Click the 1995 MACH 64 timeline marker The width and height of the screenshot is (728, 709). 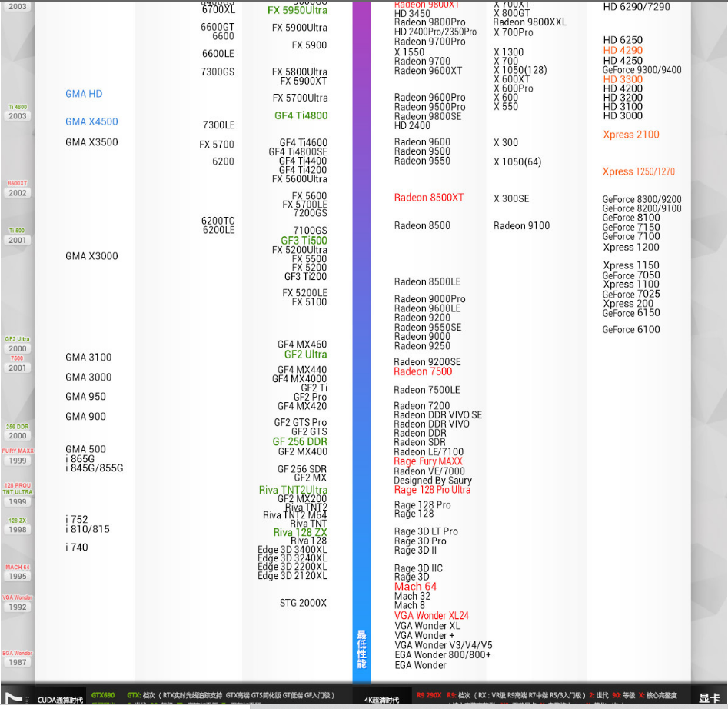pos(18,576)
